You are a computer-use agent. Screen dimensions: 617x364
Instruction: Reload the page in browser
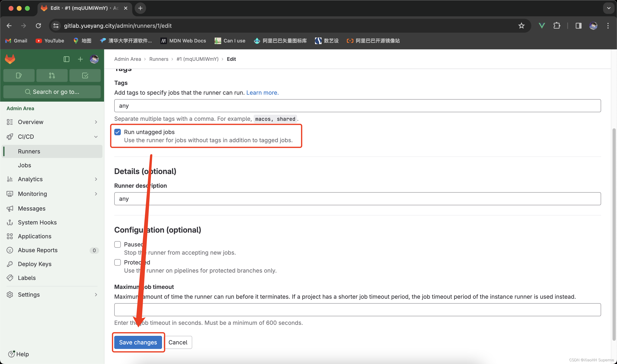click(x=38, y=26)
